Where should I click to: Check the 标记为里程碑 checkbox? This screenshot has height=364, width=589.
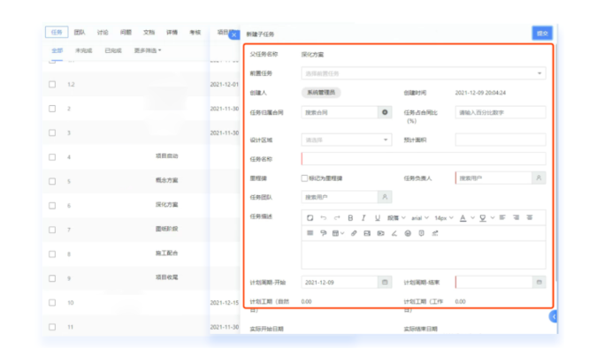tap(305, 178)
